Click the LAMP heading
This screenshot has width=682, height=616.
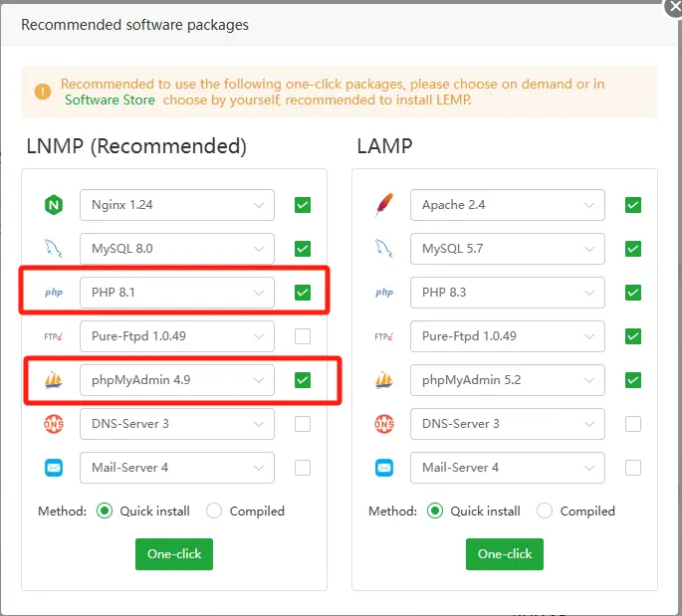[x=384, y=146]
